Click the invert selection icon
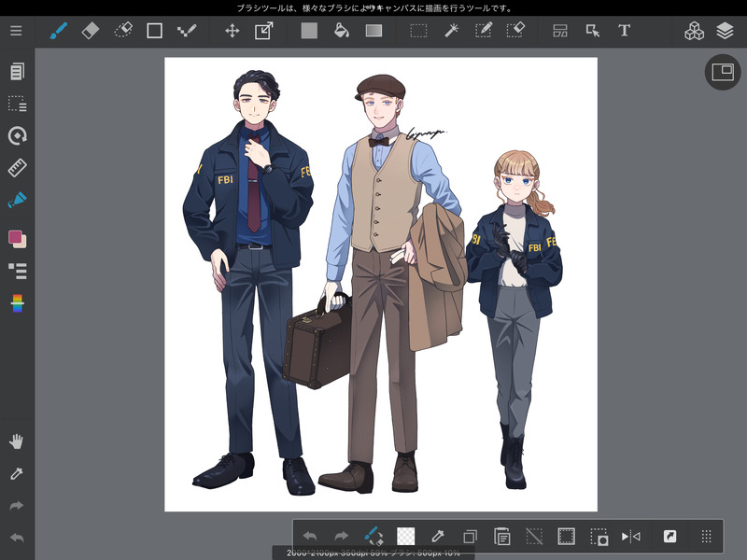 pos(599,537)
